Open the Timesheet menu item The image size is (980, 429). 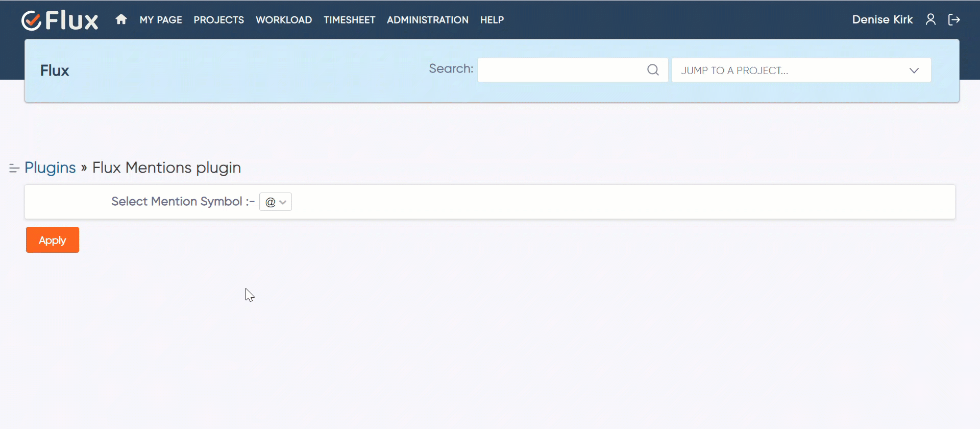(x=349, y=20)
